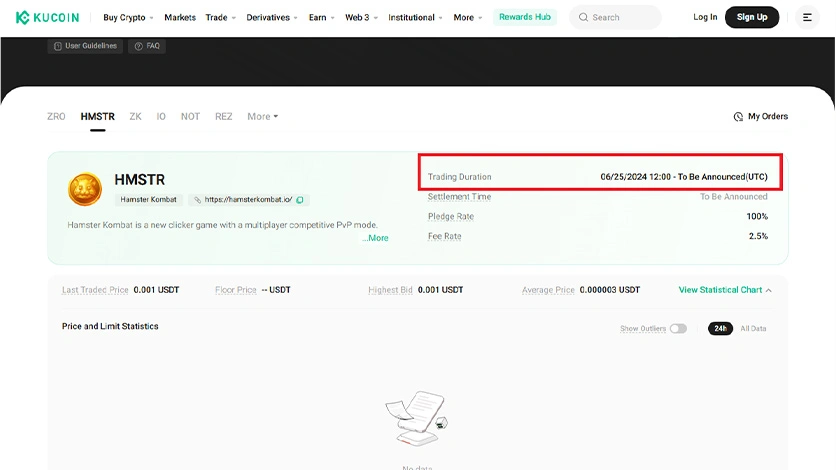Click the Hamster Kombat name tag
This screenshot has width=836, height=470.
pos(148,200)
